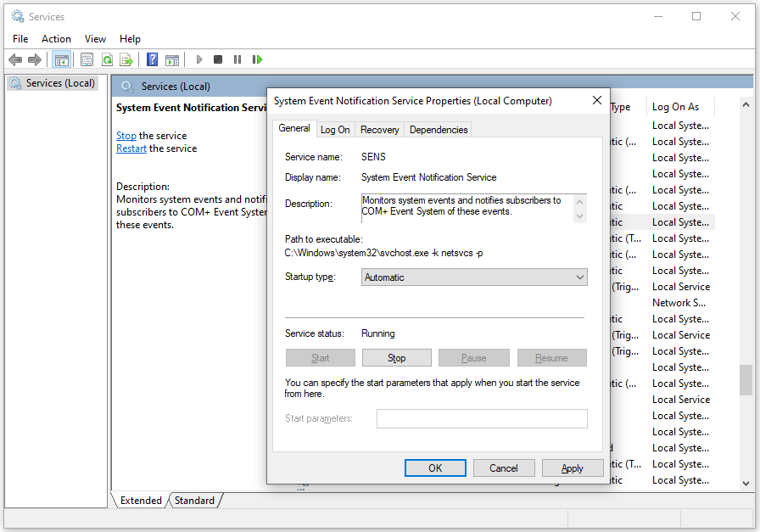Click the Start parameters input field
This screenshot has height=532, width=760.
coord(482,418)
